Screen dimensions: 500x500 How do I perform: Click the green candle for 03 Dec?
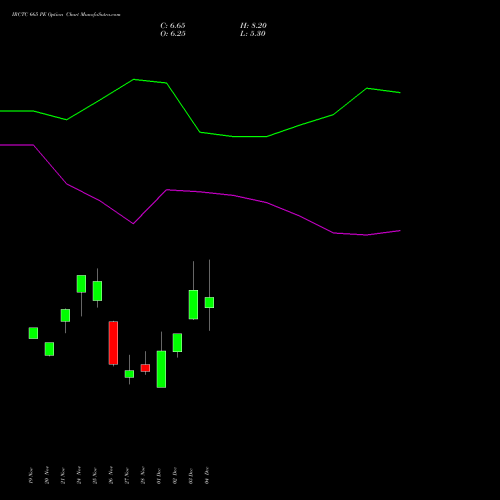click(193, 305)
